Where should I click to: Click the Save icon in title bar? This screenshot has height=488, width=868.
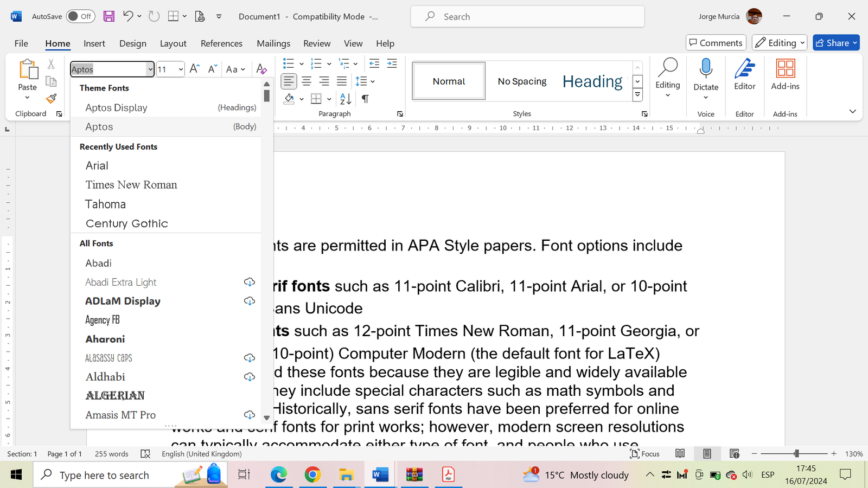click(x=109, y=16)
